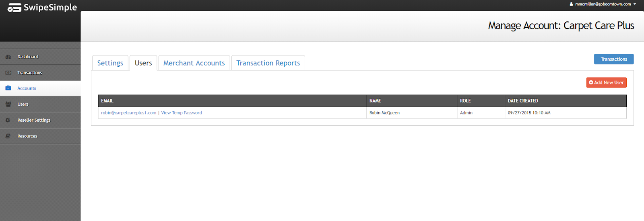Open the Transaction Reports tab

pyautogui.click(x=268, y=63)
